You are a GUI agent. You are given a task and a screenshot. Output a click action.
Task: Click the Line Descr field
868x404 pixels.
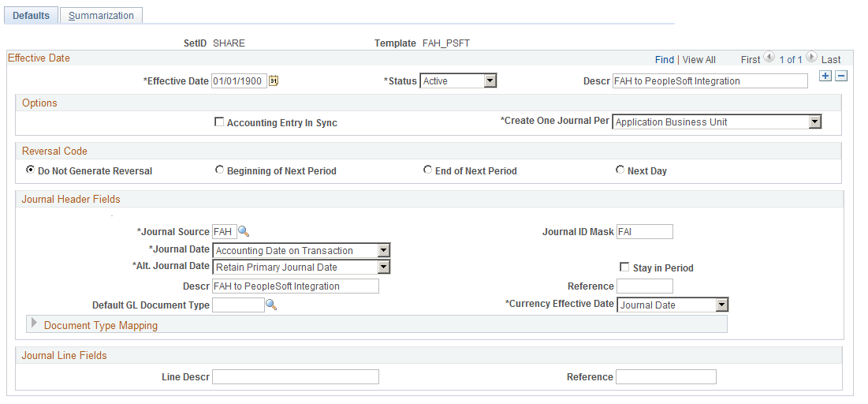point(296,377)
